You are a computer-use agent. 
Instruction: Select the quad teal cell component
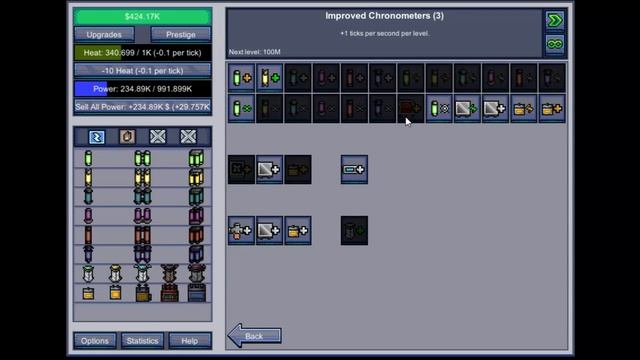tap(196, 197)
